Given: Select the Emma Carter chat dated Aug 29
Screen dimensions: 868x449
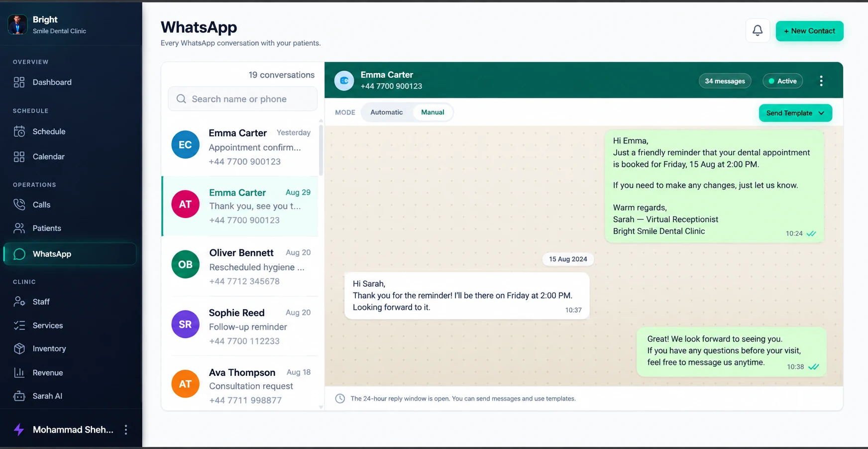Looking at the screenshot, I should 240,206.
